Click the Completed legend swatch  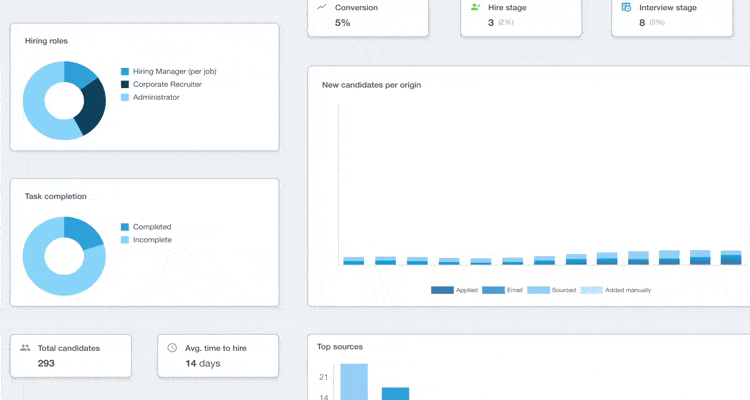tap(125, 227)
